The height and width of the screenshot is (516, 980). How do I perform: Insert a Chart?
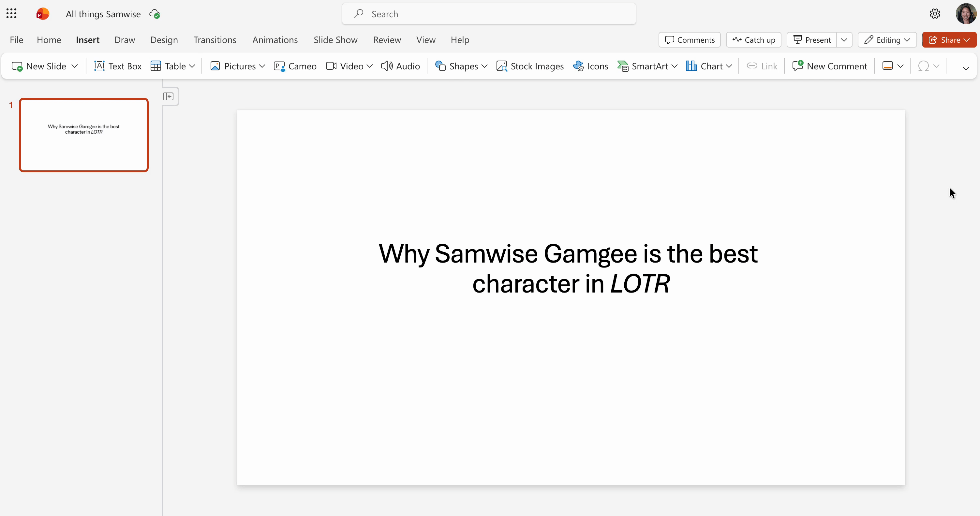704,66
